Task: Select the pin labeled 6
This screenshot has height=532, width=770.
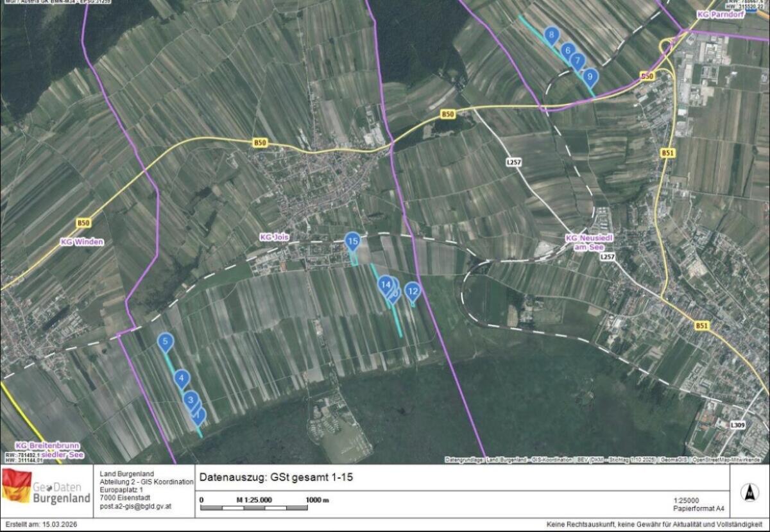Action: click(x=567, y=50)
